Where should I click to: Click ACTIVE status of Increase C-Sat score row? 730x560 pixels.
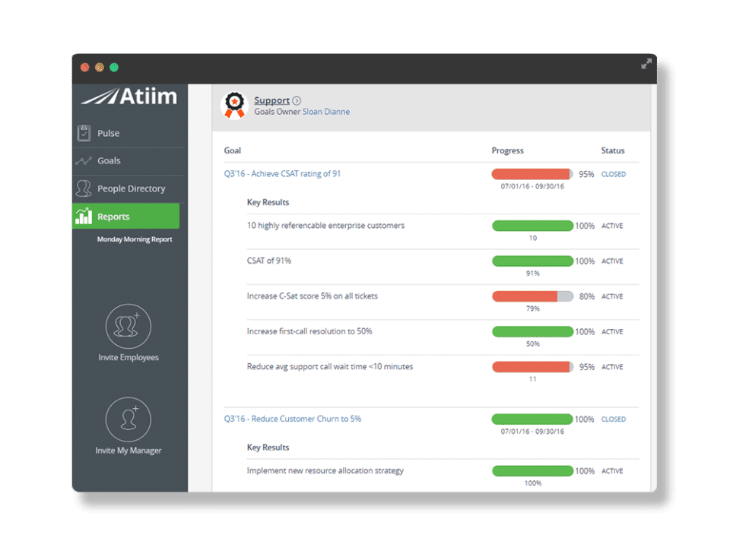[612, 296]
